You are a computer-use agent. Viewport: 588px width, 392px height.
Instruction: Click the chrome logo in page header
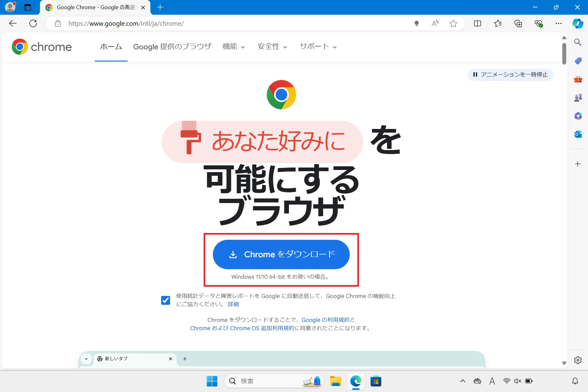(42, 47)
